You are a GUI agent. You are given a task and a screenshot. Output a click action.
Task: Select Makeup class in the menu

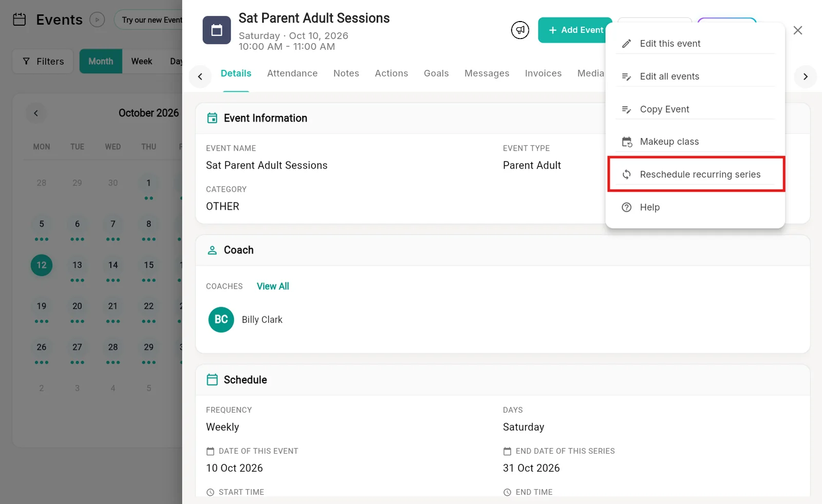(x=695, y=142)
